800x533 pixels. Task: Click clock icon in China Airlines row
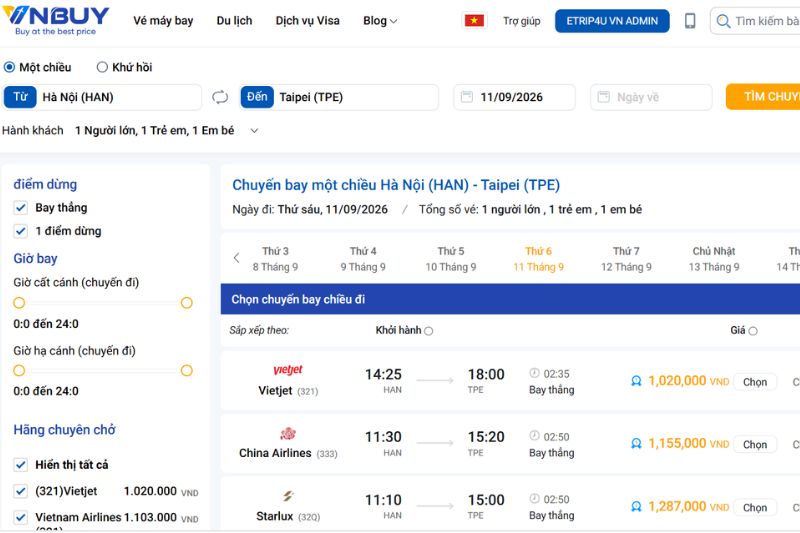pyautogui.click(x=534, y=436)
